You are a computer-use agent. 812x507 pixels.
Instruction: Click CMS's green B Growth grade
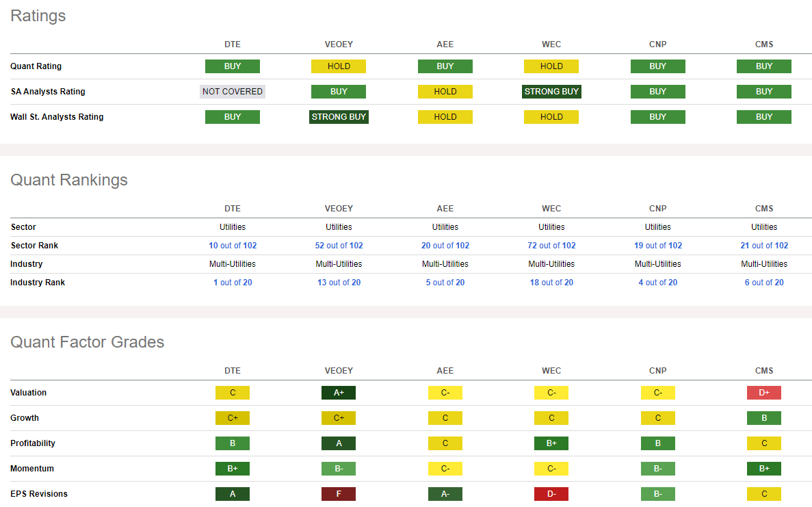click(x=764, y=418)
